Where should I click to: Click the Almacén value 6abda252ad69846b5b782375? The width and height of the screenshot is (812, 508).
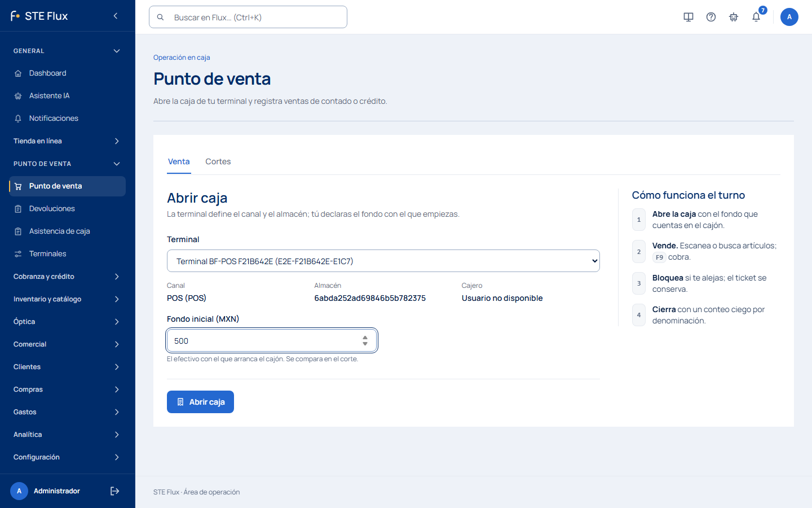point(370,298)
